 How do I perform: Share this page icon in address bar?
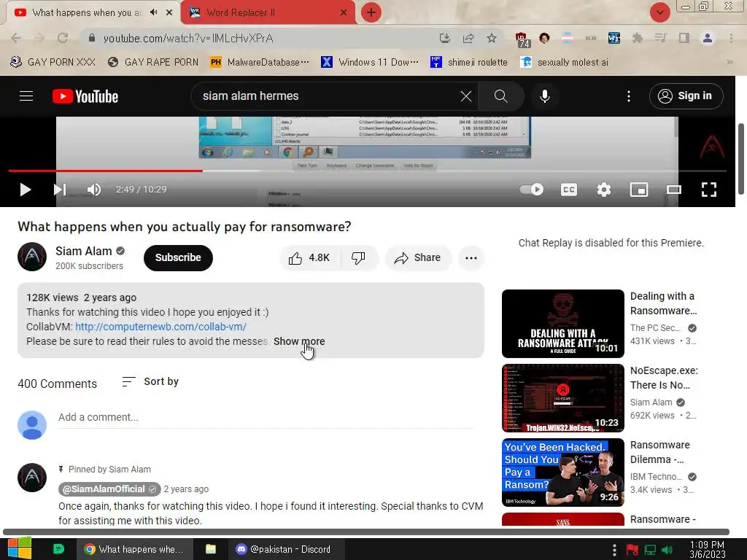(468, 38)
